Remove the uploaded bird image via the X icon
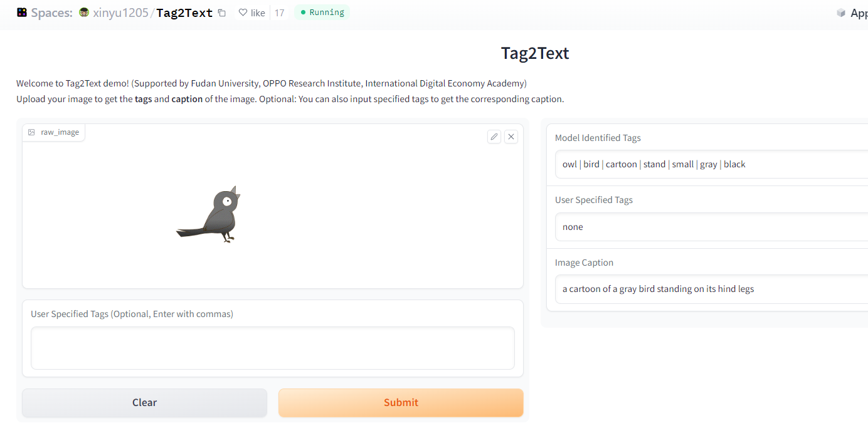 click(x=511, y=136)
